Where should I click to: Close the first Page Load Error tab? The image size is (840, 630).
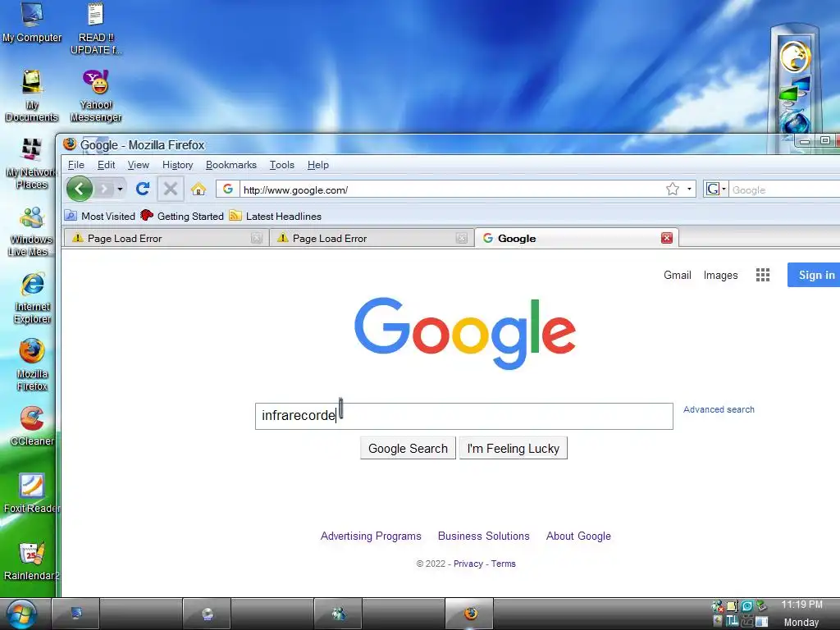[x=257, y=239]
